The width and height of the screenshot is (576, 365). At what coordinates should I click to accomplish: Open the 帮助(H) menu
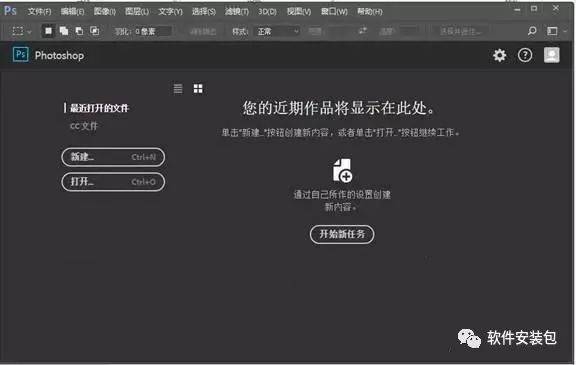(370, 12)
